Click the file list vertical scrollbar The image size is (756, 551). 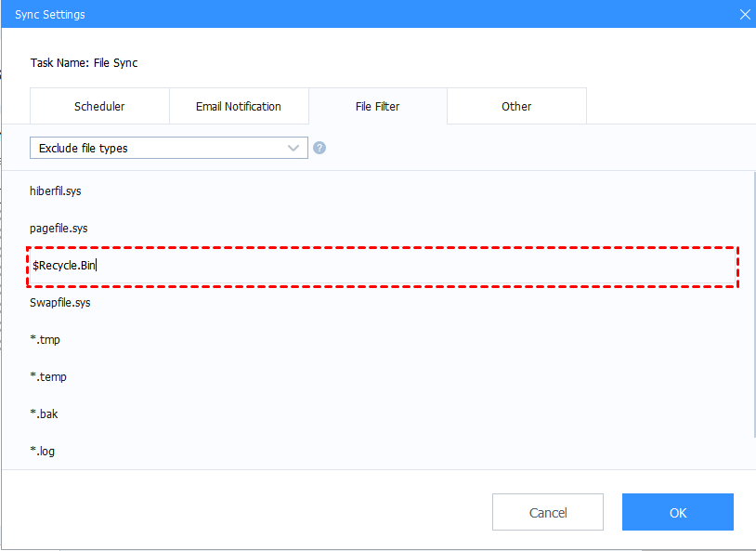tap(753, 304)
